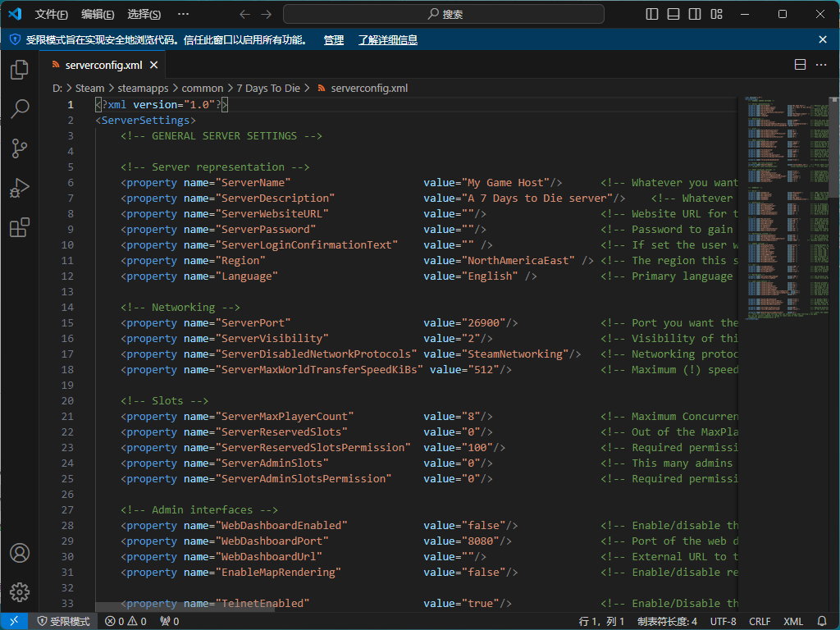Click the Accounts icon in activity bar
The width and height of the screenshot is (840, 630).
pyautogui.click(x=20, y=553)
